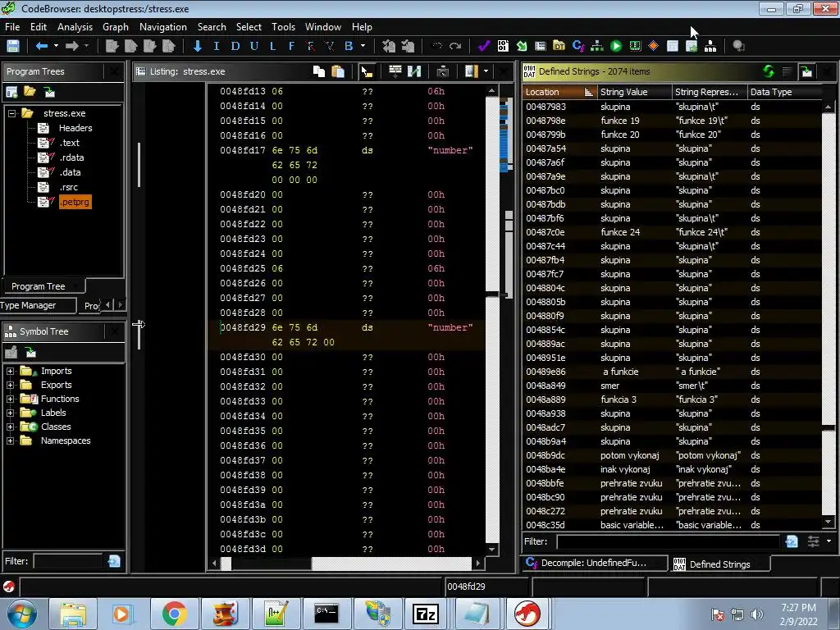Viewport: 840px width, 630px height.
Task: Refresh Defined Strings with green arrows icon
Action: tap(769, 71)
